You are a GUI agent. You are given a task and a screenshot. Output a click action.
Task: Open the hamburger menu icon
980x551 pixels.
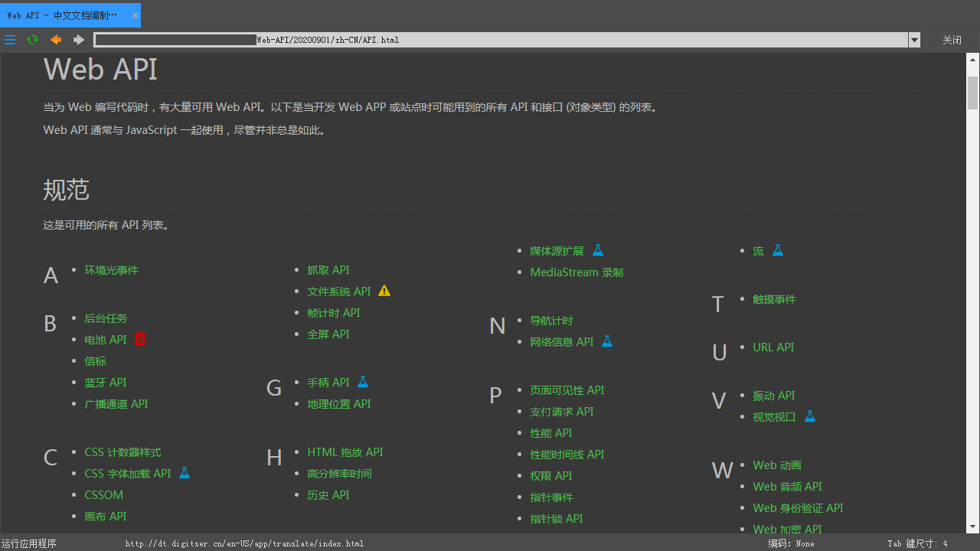[10, 40]
